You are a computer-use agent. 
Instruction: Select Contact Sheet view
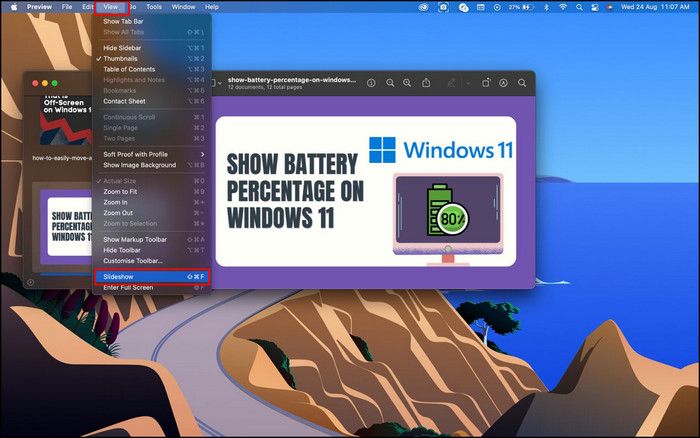(x=152, y=101)
